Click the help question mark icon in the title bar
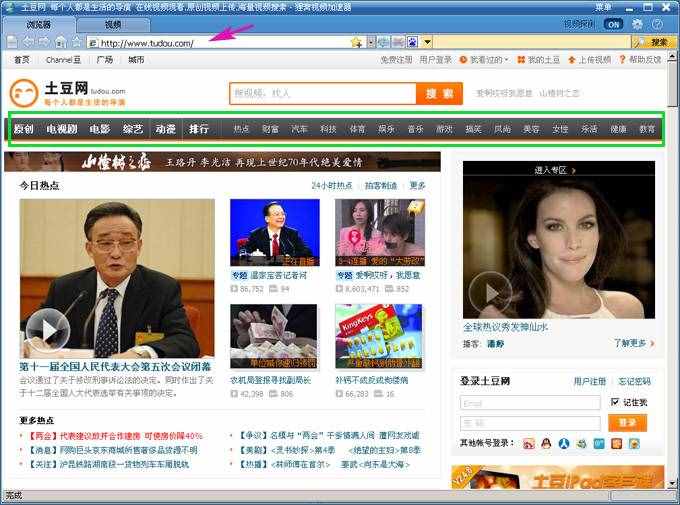This screenshot has height=505, width=680. pos(657,24)
